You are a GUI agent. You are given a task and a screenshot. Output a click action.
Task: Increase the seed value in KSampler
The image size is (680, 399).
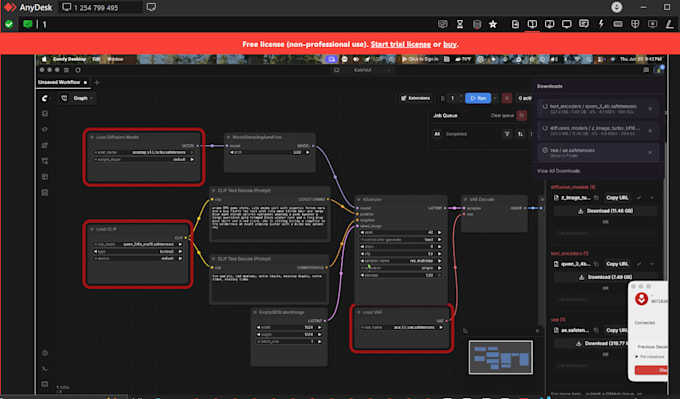pos(439,232)
